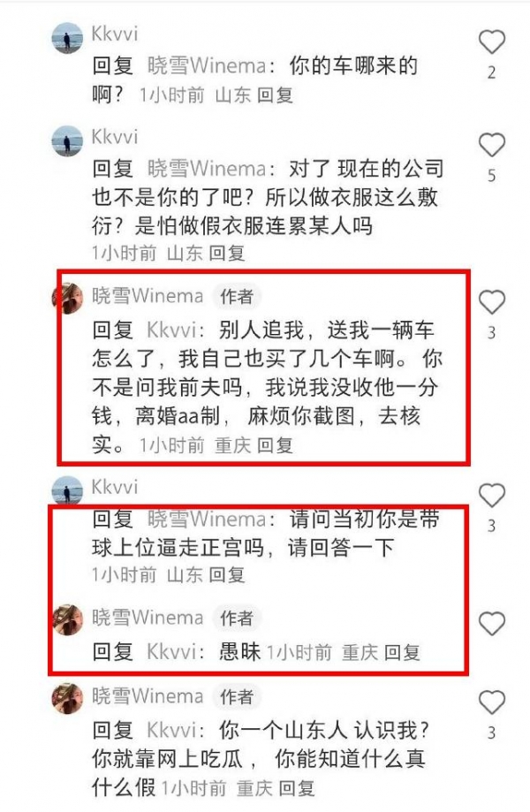Like author's reply about 山东人
530x812 pixels.
click(x=491, y=702)
